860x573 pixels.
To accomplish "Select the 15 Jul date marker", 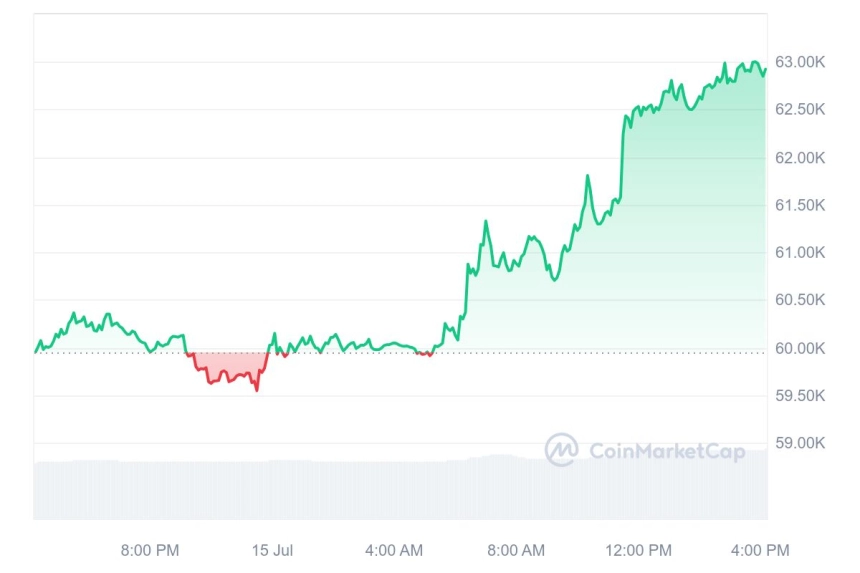I will (272, 550).
